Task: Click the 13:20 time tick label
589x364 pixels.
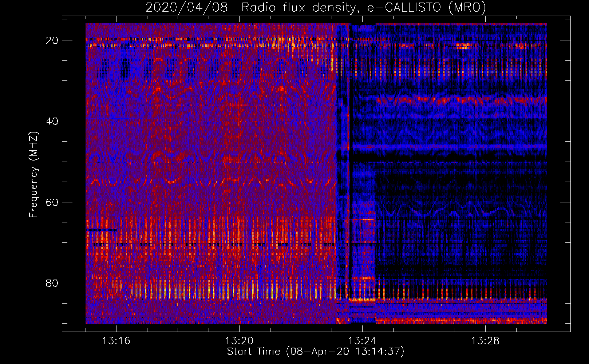Action: click(x=239, y=341)
